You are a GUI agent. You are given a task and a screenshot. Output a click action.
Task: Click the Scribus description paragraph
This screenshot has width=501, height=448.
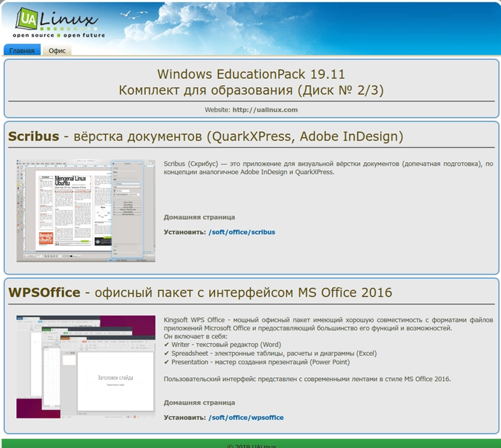(328, 168)
